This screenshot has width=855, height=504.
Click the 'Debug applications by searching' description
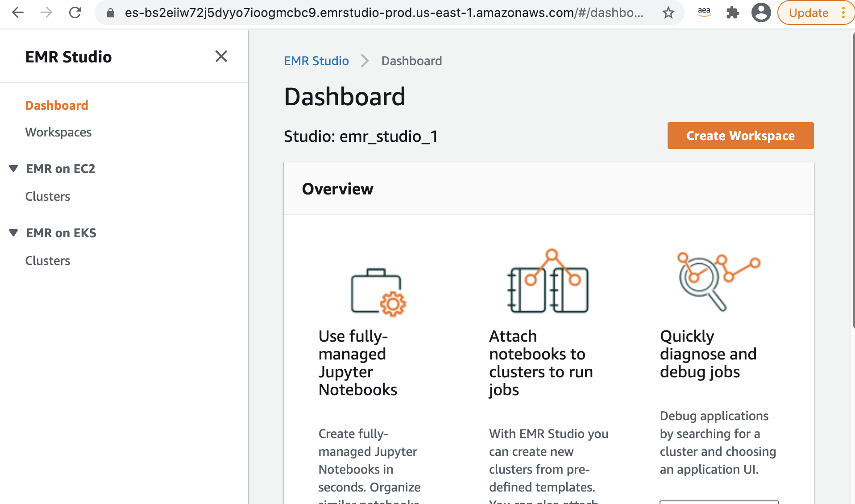coord(718,442)
